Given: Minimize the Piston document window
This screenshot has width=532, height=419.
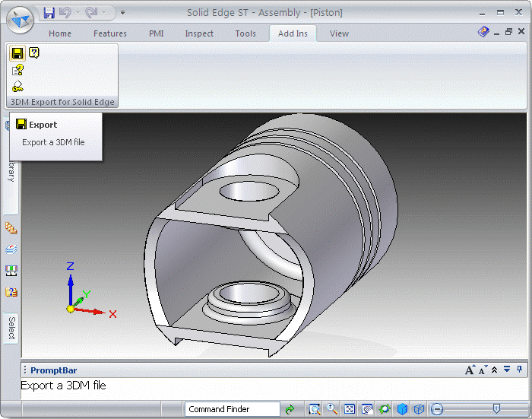Looking at the screenshot, I should 497,33.
